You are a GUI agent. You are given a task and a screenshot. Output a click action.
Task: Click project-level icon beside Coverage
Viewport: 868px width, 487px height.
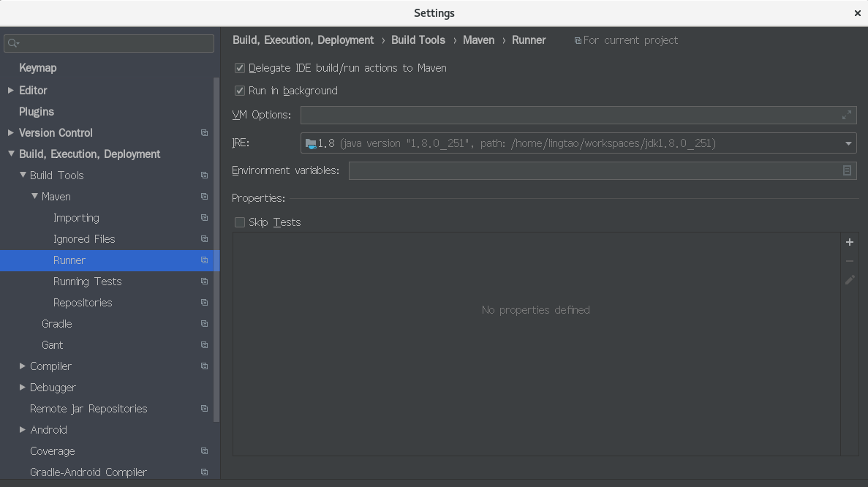204,451
